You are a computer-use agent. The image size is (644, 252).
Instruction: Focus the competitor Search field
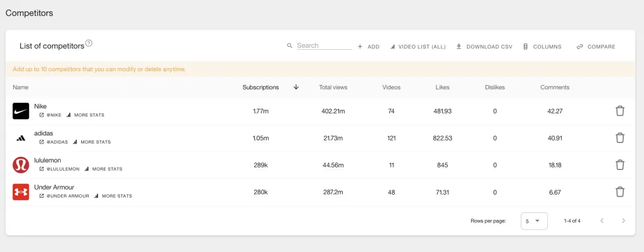323,45
